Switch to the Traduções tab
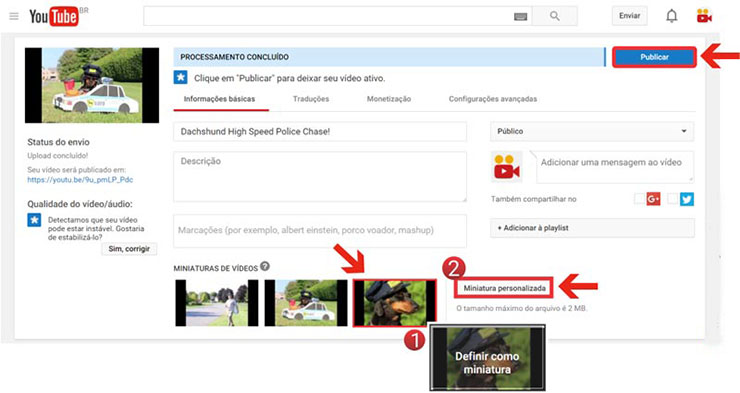 click(311, 99)
